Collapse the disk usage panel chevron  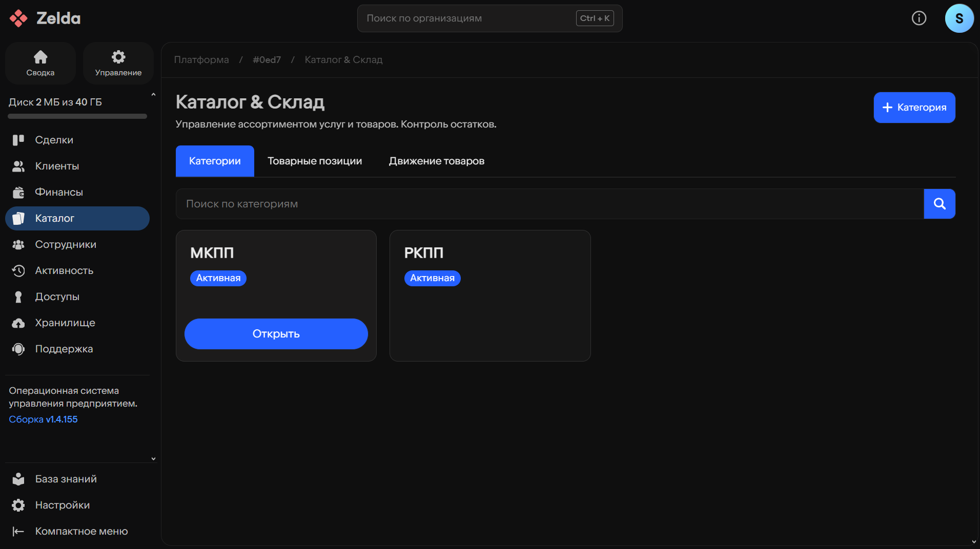(x=153, y=95)
